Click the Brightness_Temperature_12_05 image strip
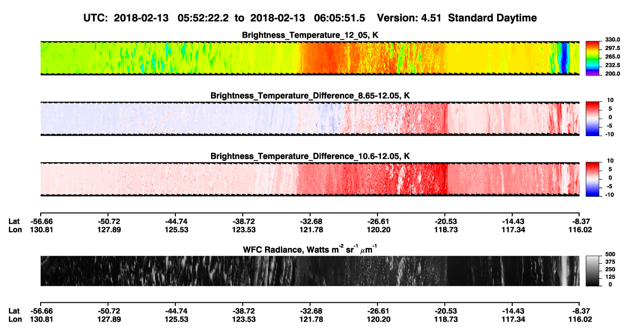This screenshot has height=330, width=644. [310, 58]
